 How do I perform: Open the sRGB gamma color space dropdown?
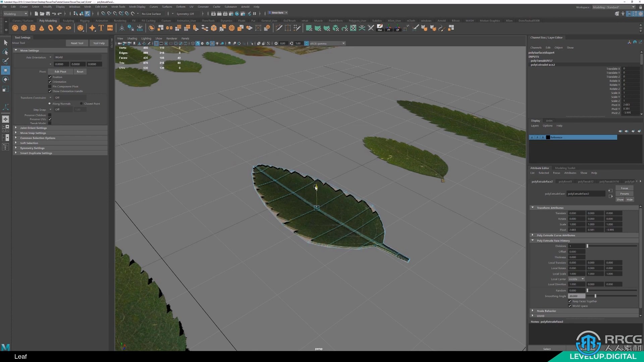tap(327, 44)
